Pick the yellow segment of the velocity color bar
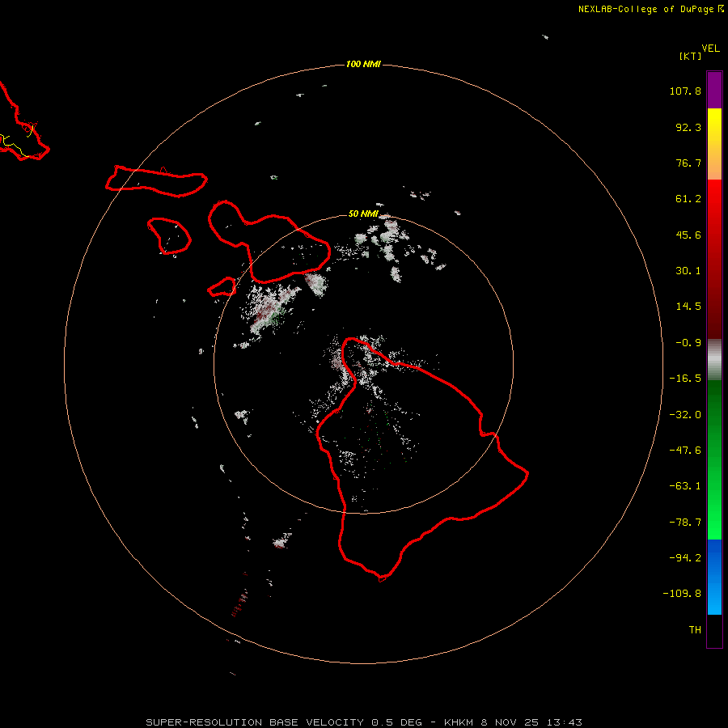This screenshot has height=728, width=728. pos(714,121)
